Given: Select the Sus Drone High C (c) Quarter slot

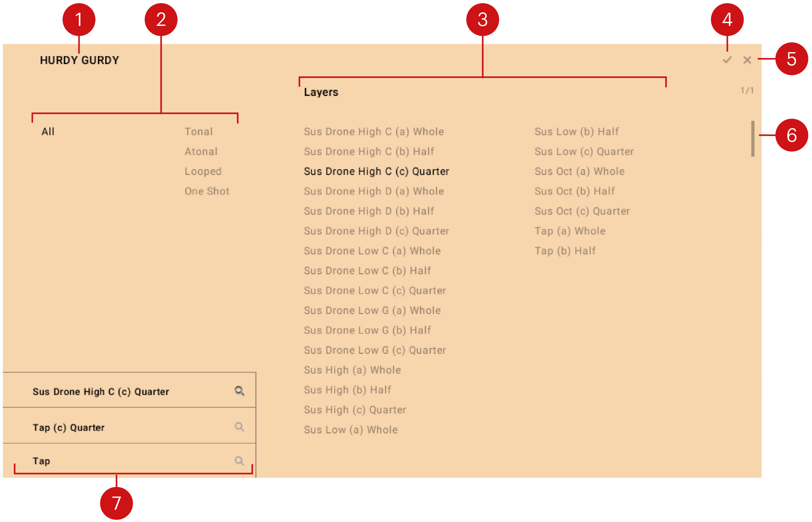Looking at the screenshot, I should (101, 392).
